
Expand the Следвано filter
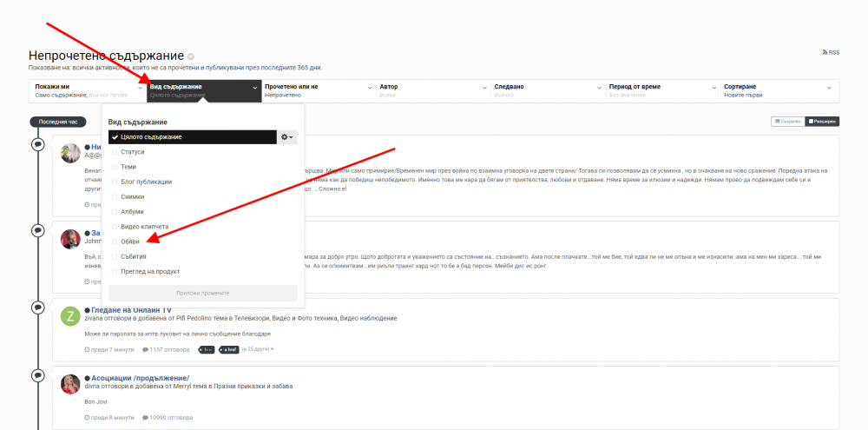pos(549,91)
